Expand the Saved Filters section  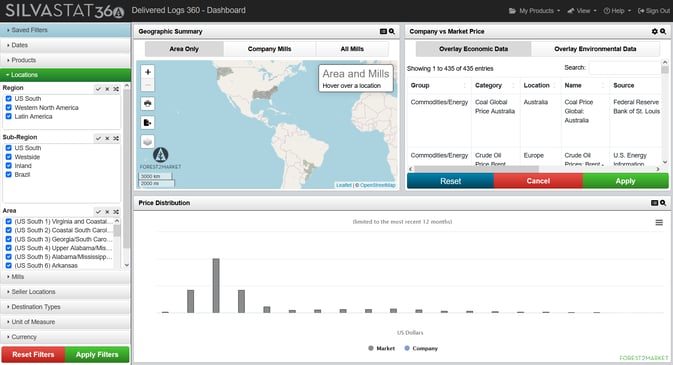[65, 30]
